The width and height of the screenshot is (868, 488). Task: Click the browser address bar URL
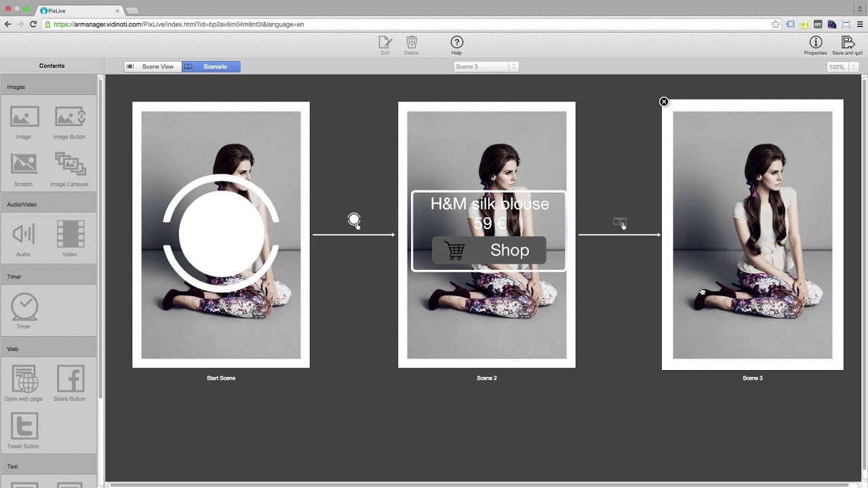[x=178, y=24]
